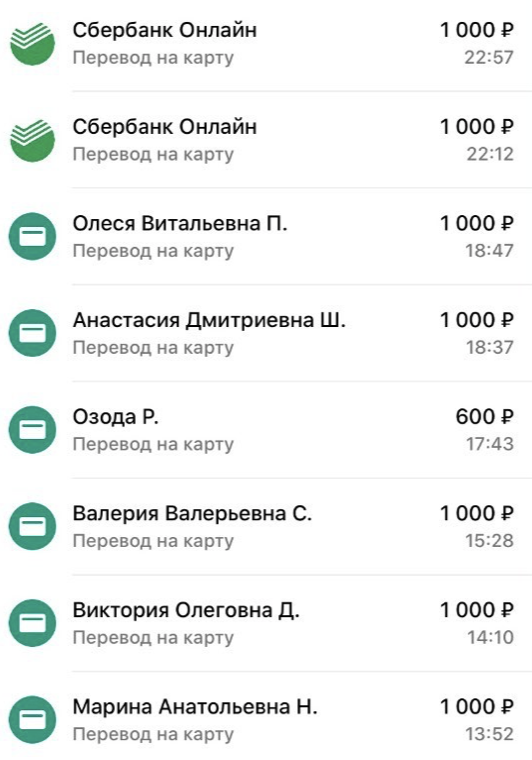Screen dimensions: 532x760
Task: Tap the 13:52 timestamp
Action: coord(489,734)
